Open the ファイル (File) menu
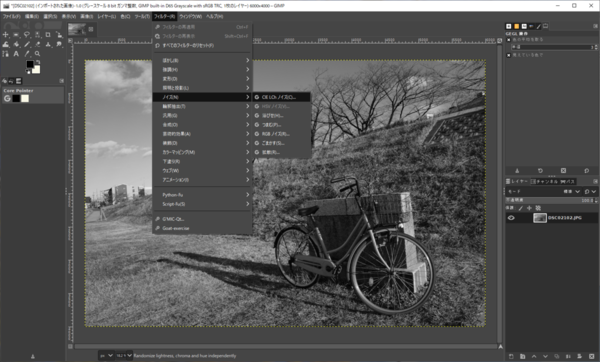Viewport: 600px width, 362px height. [11, 16]
